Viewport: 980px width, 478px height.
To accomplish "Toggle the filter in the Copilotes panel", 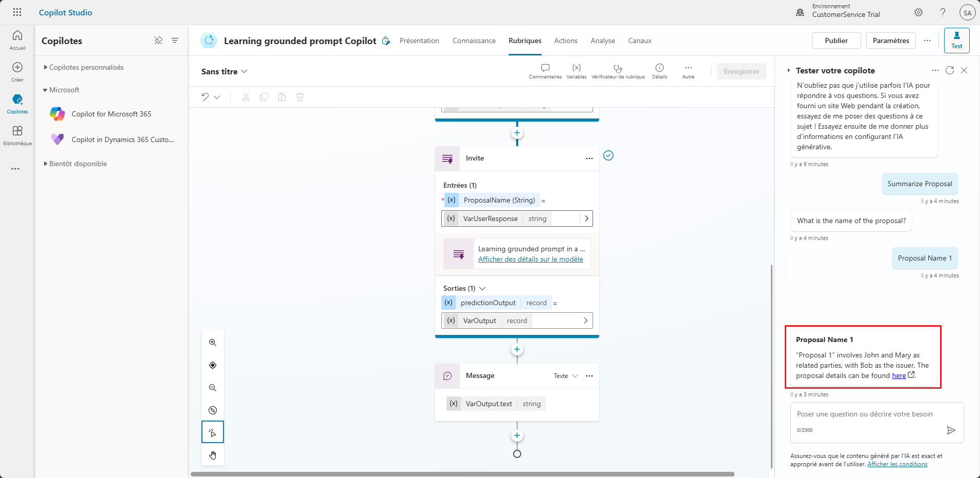I will pyautogui.click(x=175, y=41).
